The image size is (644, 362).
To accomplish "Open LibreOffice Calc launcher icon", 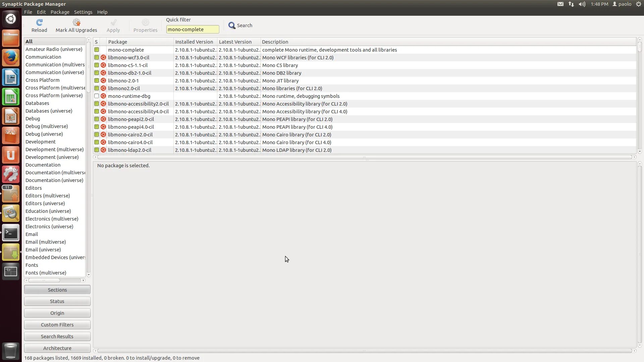I will pos(11,97).
